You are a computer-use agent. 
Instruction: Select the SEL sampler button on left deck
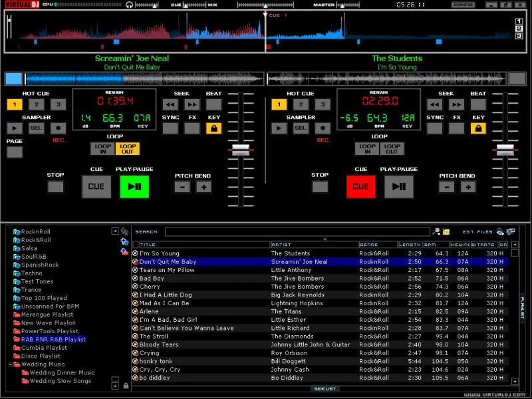click(37, 128)
